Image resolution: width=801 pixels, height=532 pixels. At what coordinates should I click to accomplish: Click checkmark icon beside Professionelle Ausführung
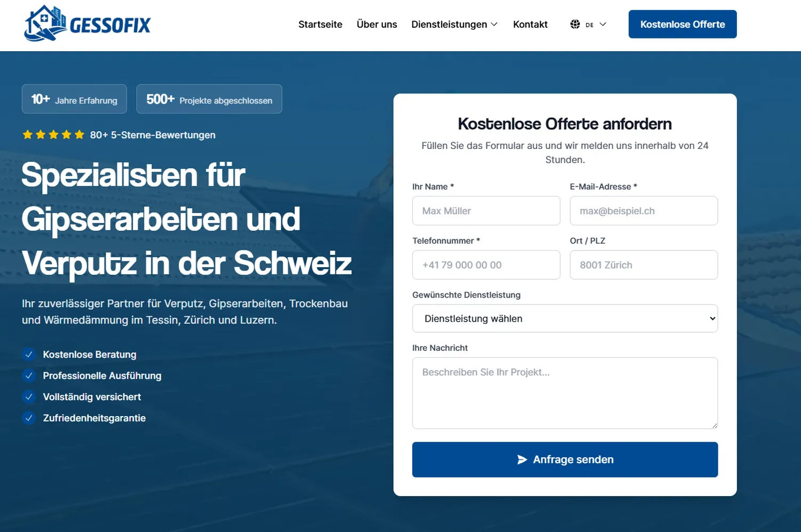click(29, 375)
